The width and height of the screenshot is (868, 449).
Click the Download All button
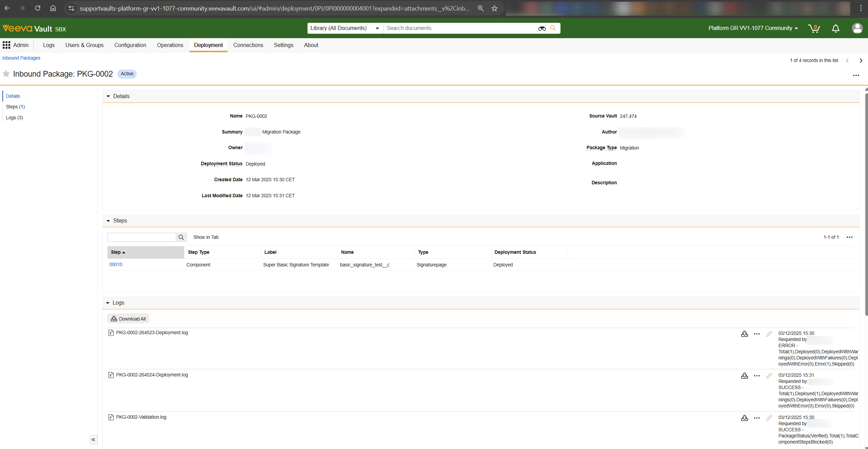128,319
